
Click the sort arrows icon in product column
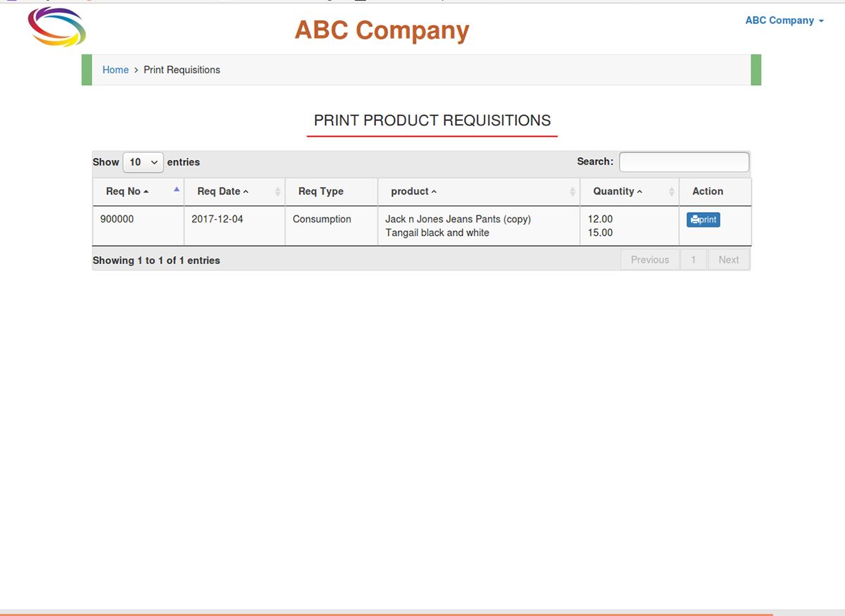pyautogui.click(x=572, y=191)
